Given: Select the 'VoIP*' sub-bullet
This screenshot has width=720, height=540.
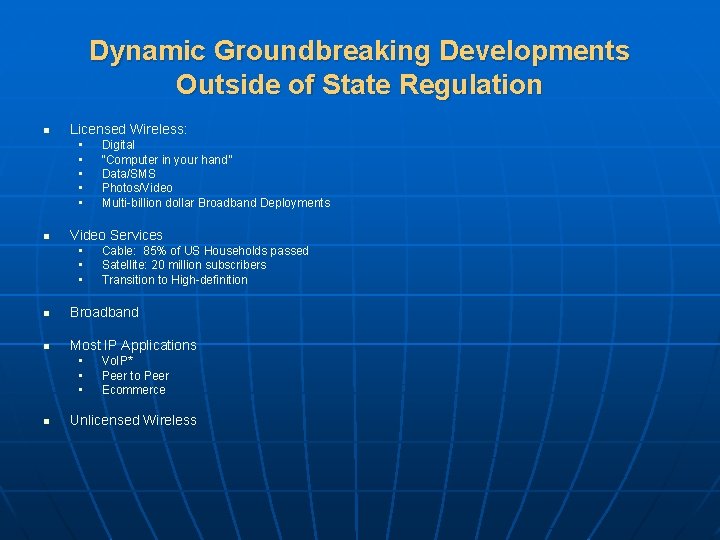Looking at the screenshot, I should point(118,361).
